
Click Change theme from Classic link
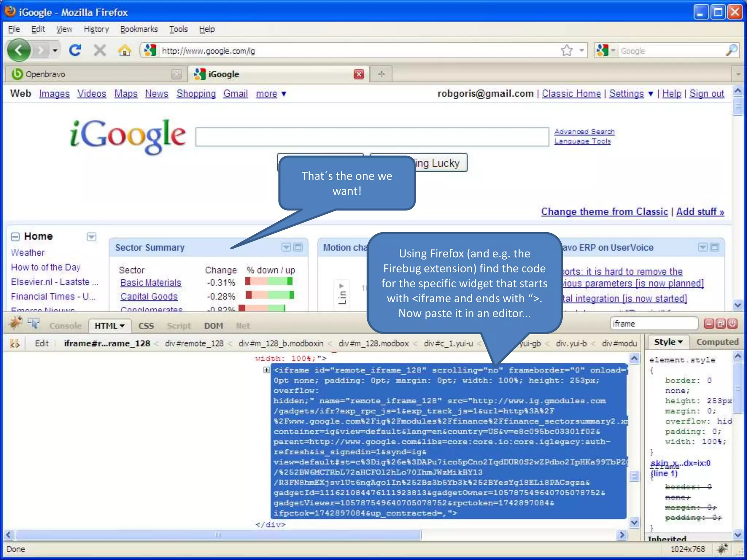(604, 211)
